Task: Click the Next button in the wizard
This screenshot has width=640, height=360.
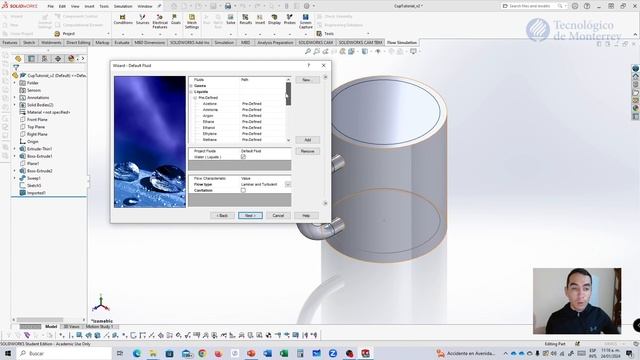Action: point(250,215)
